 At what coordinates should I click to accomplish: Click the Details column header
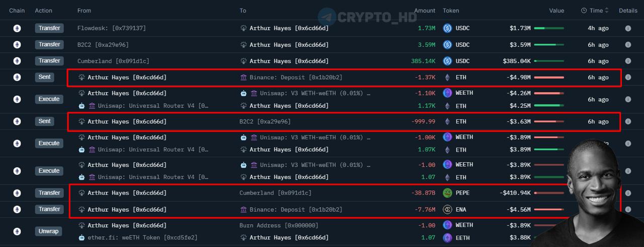628,11
